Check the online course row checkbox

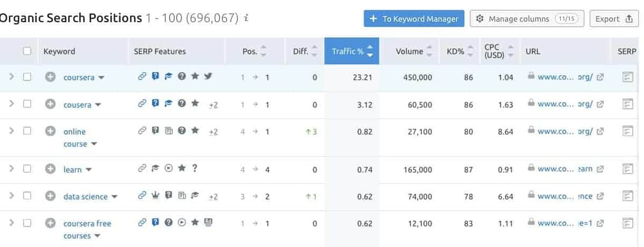(x=27, y=131)
